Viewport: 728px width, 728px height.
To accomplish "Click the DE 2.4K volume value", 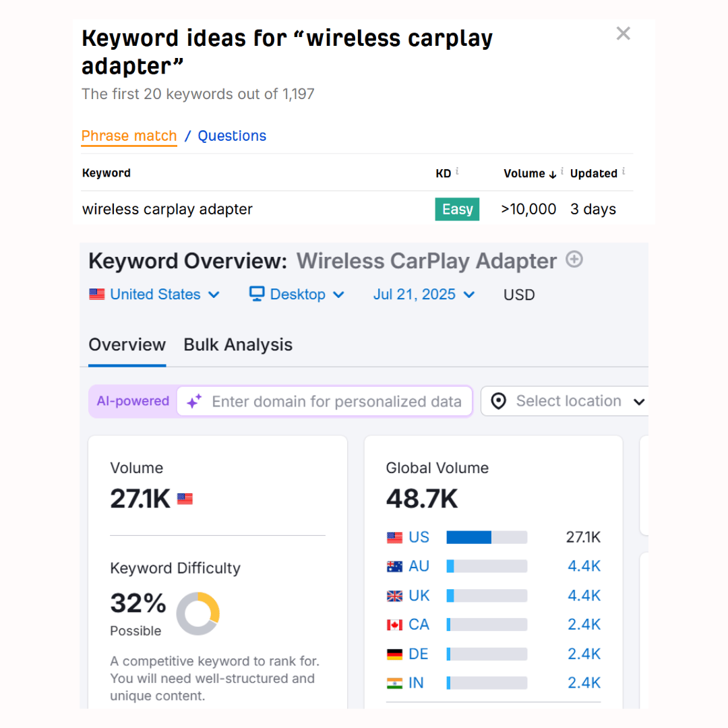I will coord(584,654).
